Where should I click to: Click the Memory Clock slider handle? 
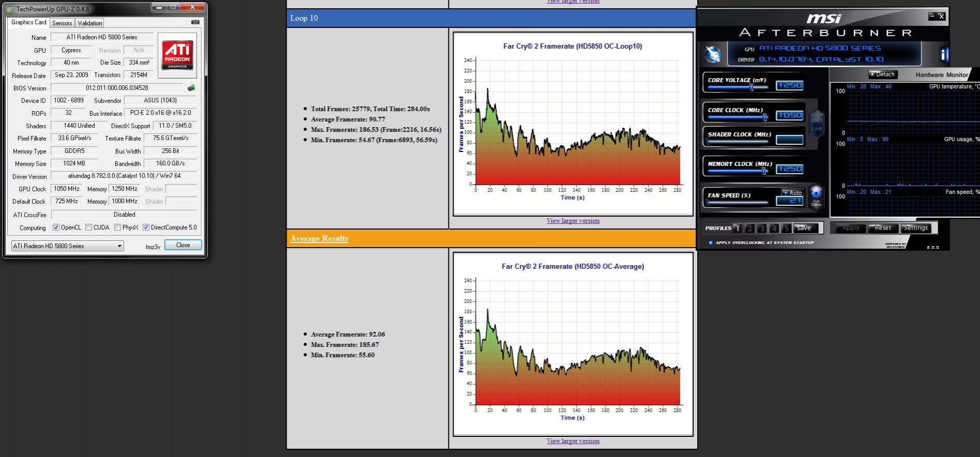click(764, 171)
